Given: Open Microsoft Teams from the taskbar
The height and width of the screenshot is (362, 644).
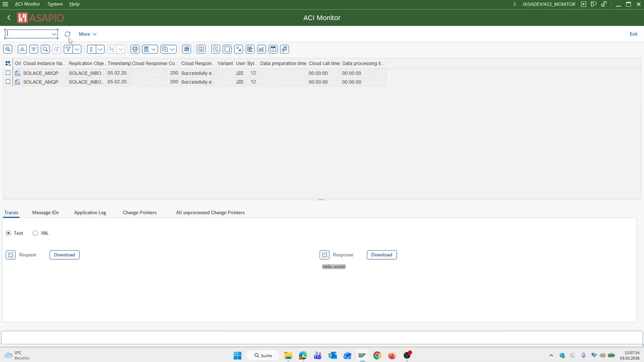Looking at the screenshot, I should (x=317, y=355).
